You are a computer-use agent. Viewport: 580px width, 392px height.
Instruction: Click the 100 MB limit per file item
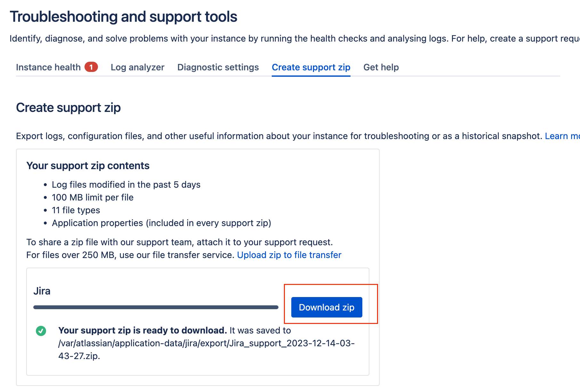tap(93, 197)
